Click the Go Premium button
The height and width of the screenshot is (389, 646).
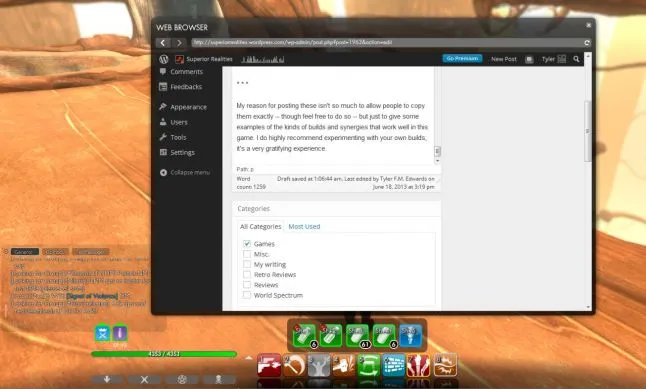462,59
